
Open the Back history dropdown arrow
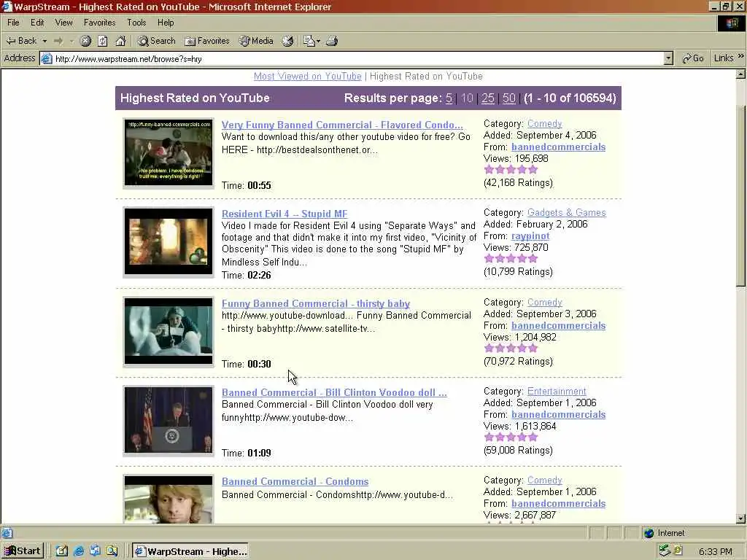[44, 41]
